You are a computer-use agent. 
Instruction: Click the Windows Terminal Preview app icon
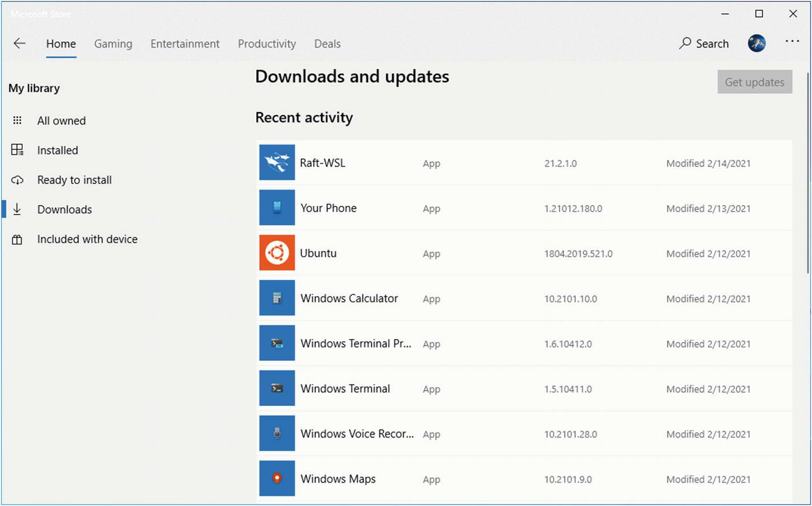[x=277, y=343]
